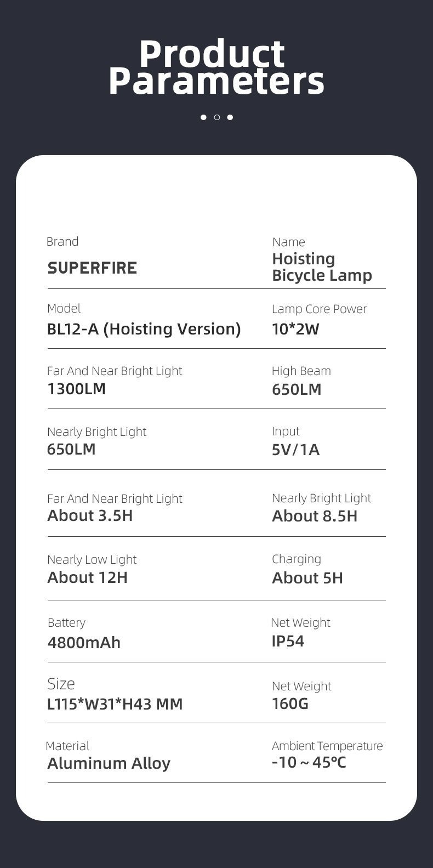433x868 pixels.
Task: Click the High Beam label
Action: pyautogui.click(x=301, y=371)
